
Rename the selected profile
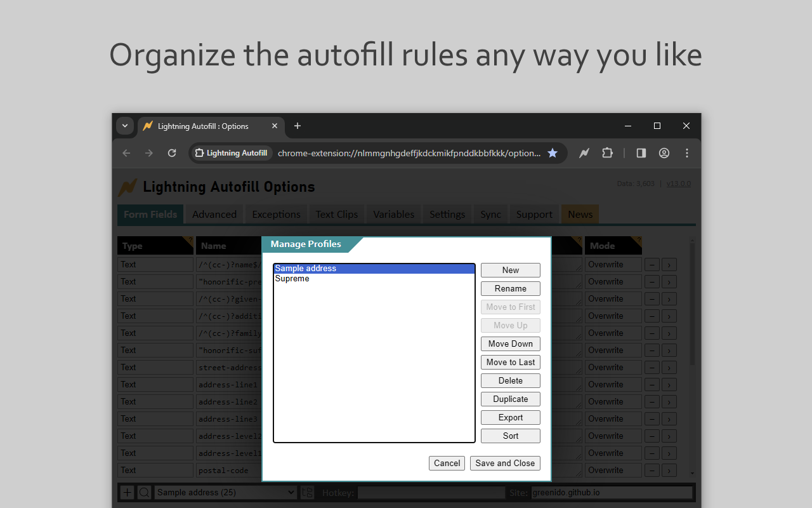(x=510, y=288)
